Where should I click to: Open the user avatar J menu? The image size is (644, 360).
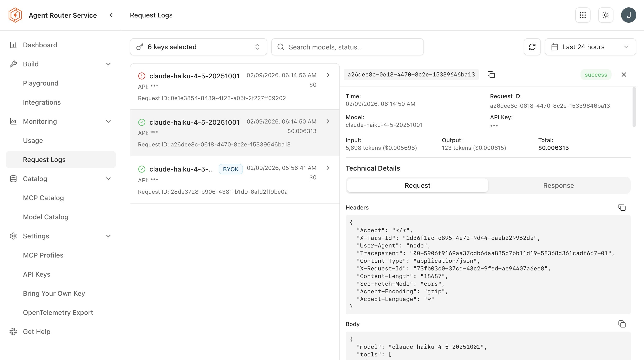click(x=628, y=15)
